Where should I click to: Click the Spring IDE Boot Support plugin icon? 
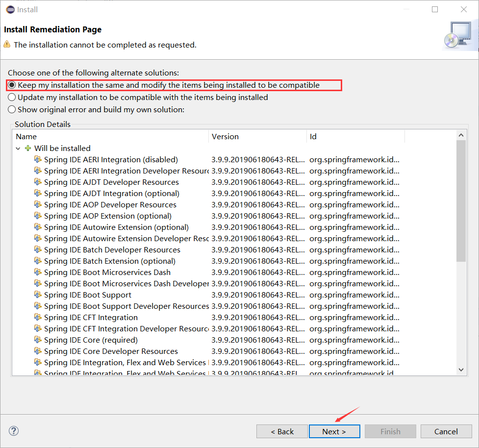click(x=38, y=295)
